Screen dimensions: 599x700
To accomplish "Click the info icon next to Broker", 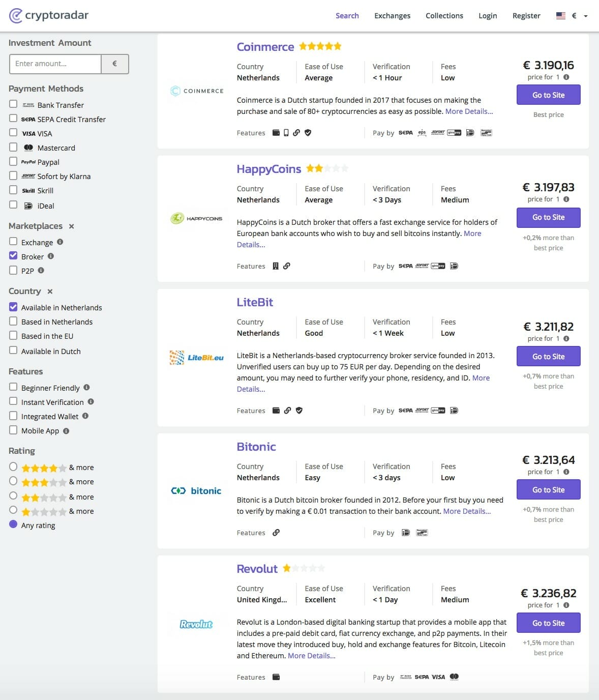I will [51, 256].
